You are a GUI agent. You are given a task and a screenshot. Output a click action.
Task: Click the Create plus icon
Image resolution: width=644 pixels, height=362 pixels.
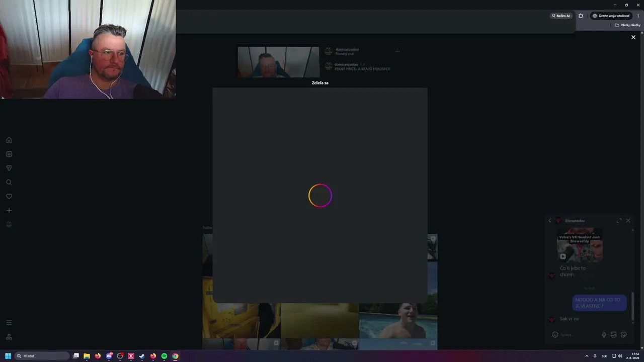click(x=9, y=211)
